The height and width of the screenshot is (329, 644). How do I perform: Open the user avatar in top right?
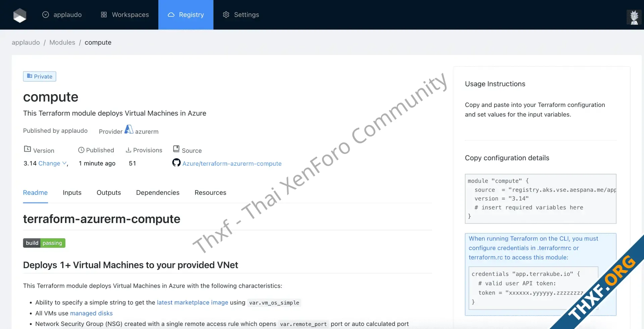click(634, 17)
